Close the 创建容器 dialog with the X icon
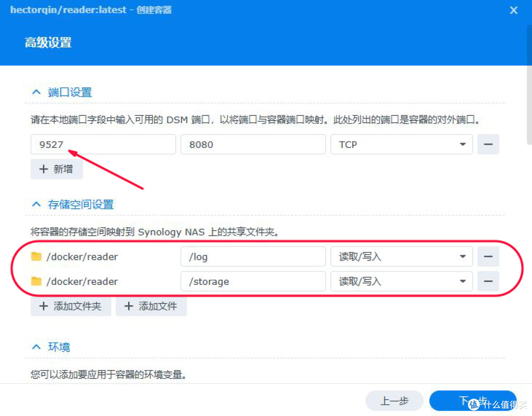The image size is (532, 416). coord(513,10)
